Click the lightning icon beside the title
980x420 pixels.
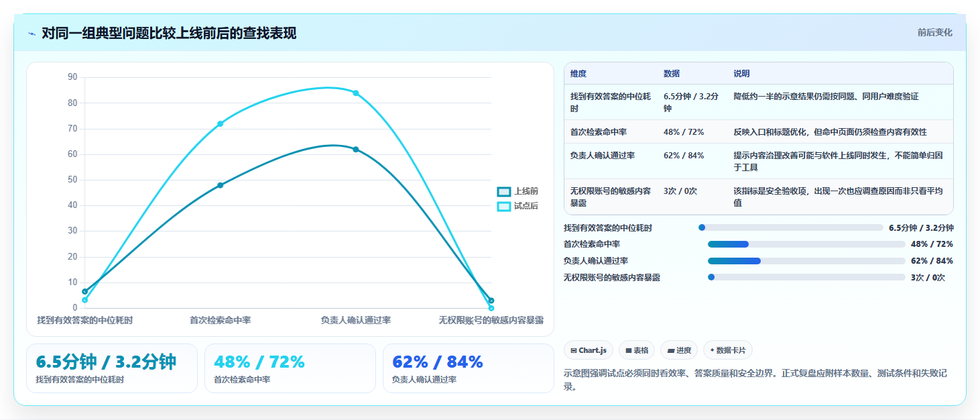point(32,34)
